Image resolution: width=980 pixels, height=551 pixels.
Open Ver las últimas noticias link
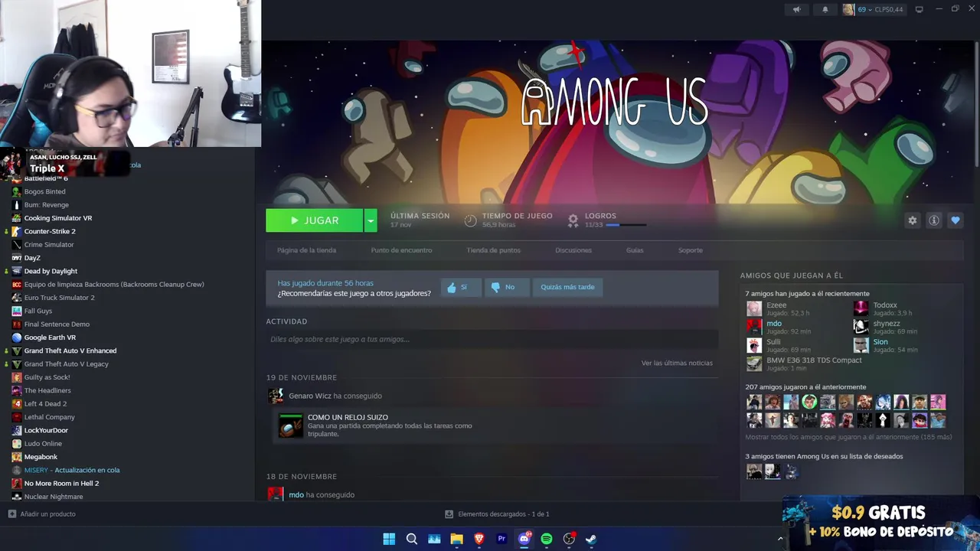click(x=677, y=363)
